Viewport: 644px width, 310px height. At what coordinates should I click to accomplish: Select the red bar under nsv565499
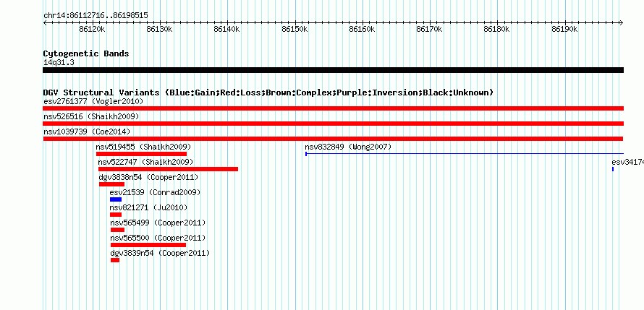(117, 230)
